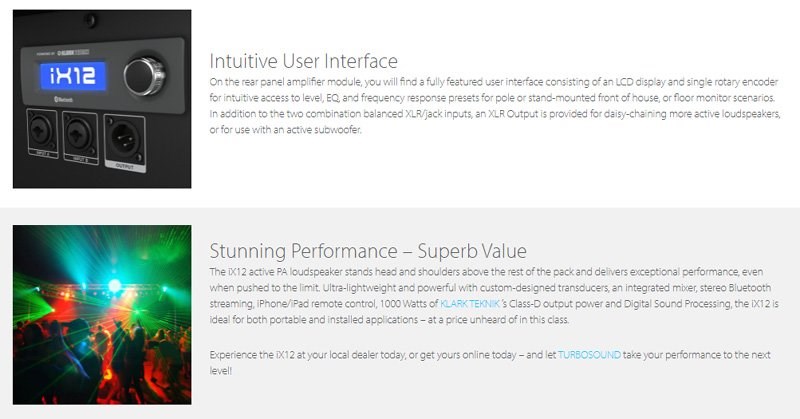Open the TURBOSOUND link
The height and width of the screenshot is (419, 800).
pyautogui.click(x=589, y=355)
